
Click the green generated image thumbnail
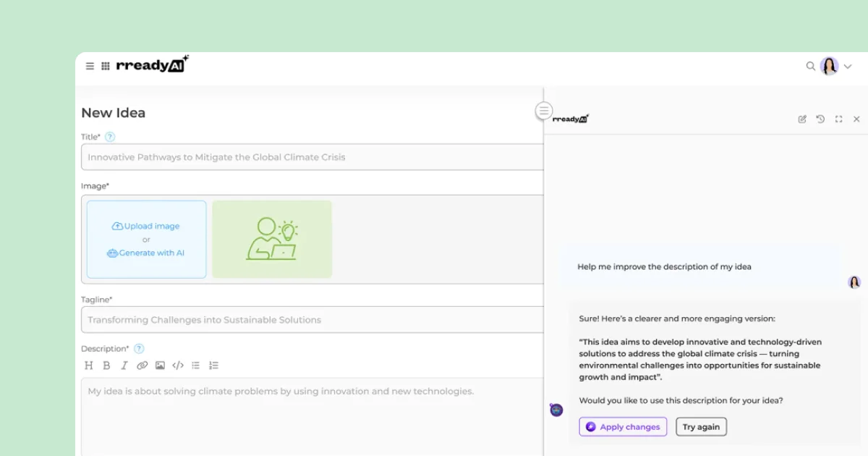(272, 239)
